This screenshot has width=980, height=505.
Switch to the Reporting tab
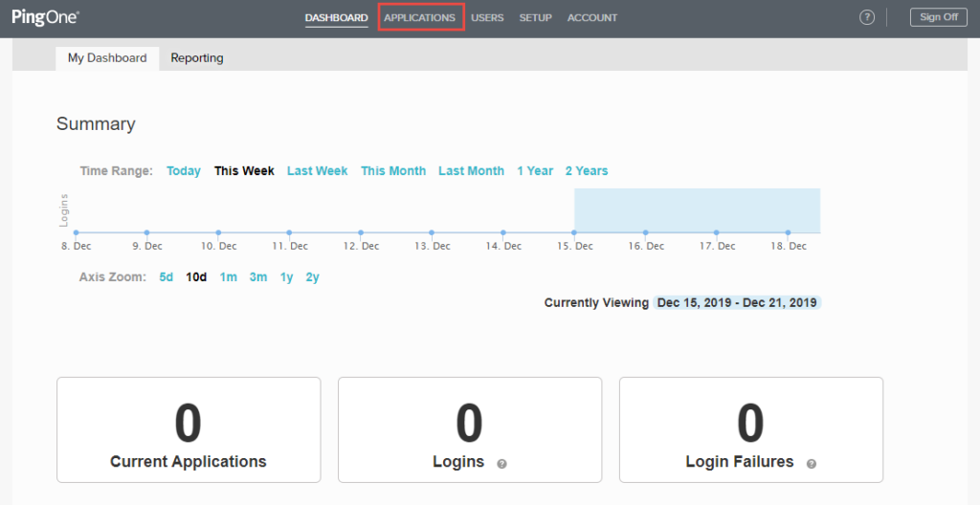[197, 57]
